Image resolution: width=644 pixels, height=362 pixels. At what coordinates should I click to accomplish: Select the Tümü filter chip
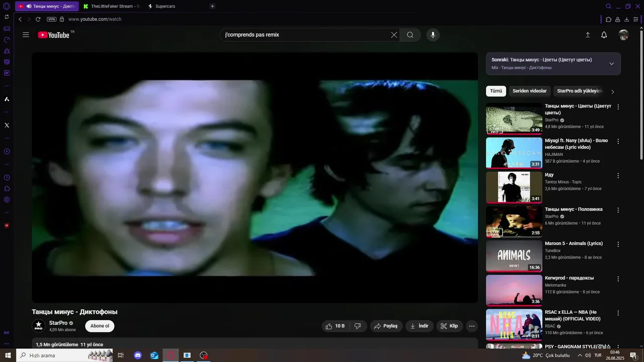pyautogui.click(x=496, y=91)
